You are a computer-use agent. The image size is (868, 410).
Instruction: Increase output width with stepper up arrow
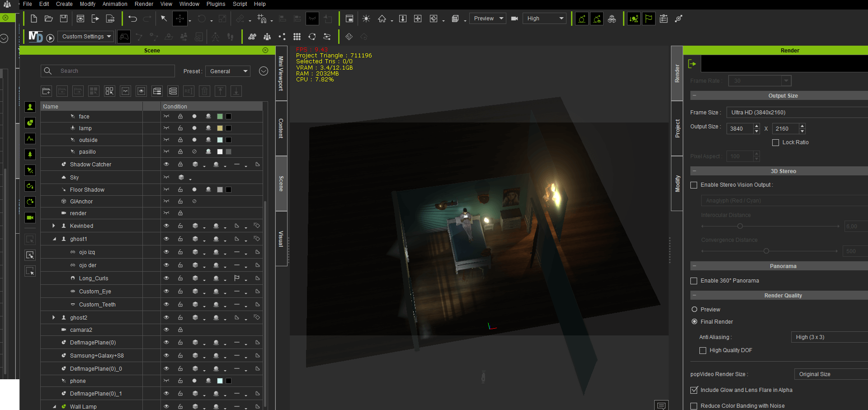click(x=757, y=126)
